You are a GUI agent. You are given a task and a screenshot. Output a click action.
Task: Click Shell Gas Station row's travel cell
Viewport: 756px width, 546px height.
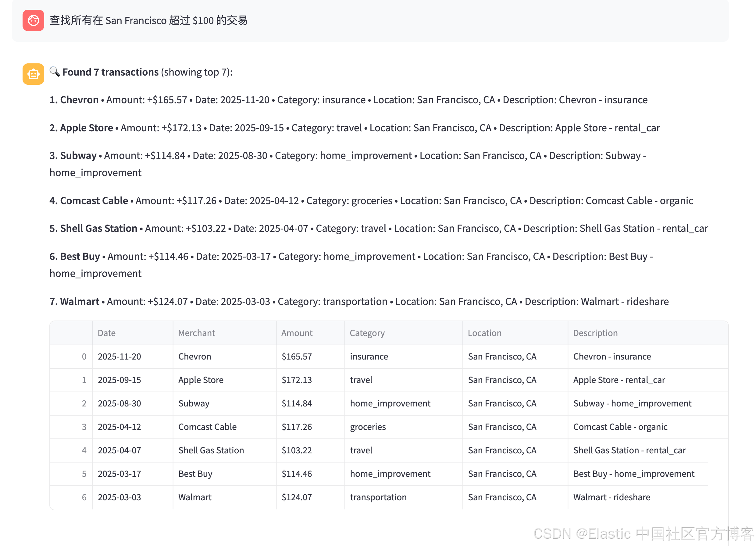point(404,450)
